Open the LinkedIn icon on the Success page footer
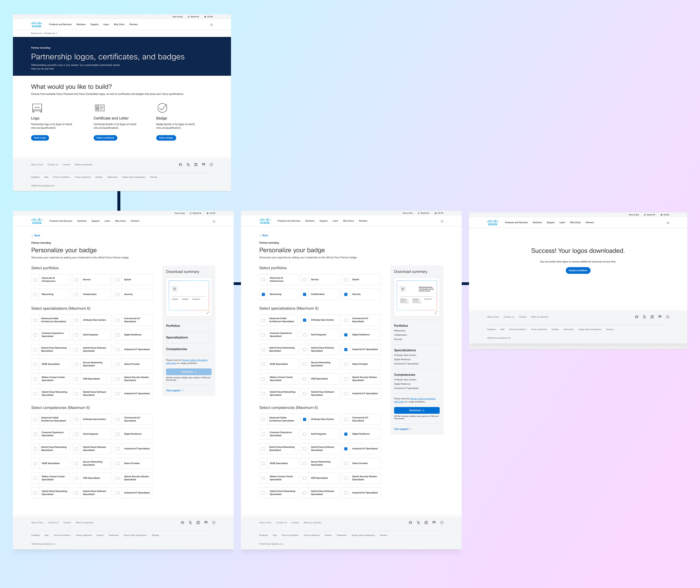The width and height of the screenshot is (700, 588). pyautogui.click(x=652, y=317)
